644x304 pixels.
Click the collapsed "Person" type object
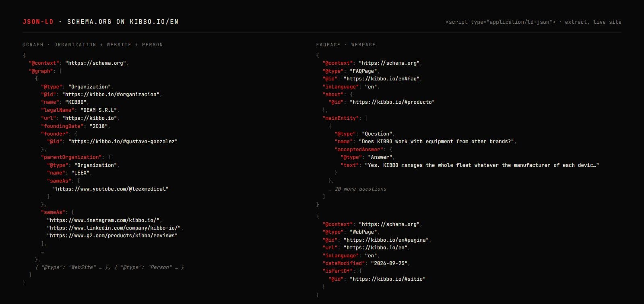[149, 267]
